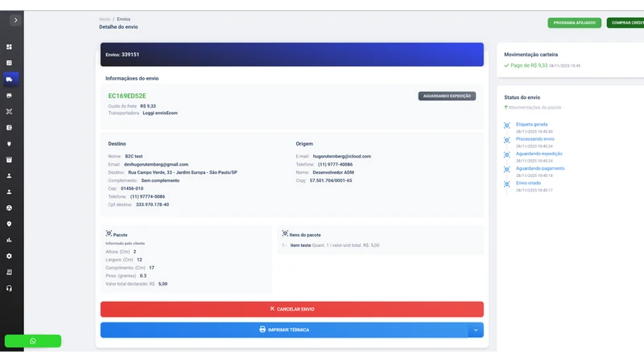Viewport: 644px width, 362px height.
Task: Click the Pacote section package icon
Action: coord(109,233)
